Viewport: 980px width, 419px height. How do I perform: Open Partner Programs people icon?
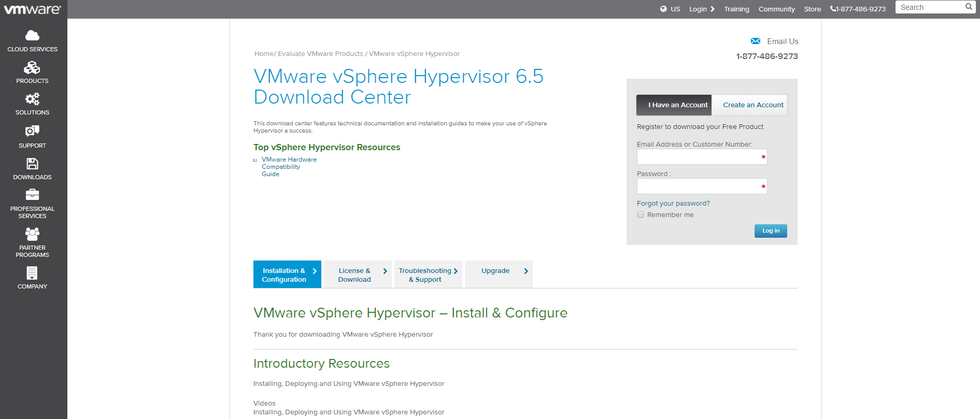[32, 234]
